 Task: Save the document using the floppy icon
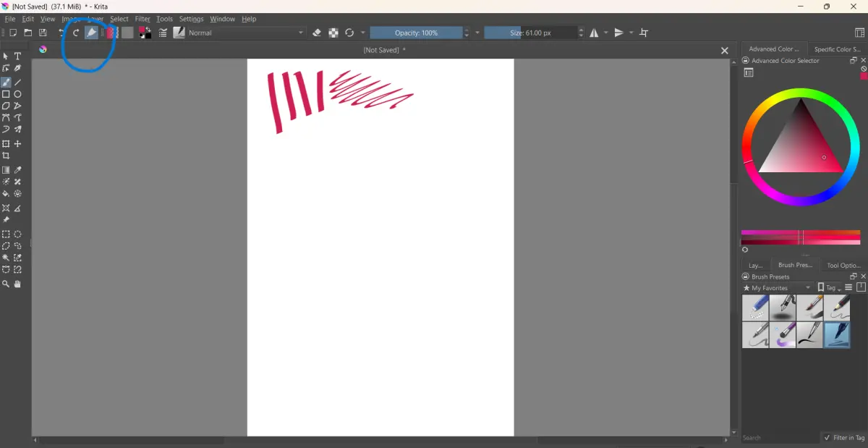[43, 33]
